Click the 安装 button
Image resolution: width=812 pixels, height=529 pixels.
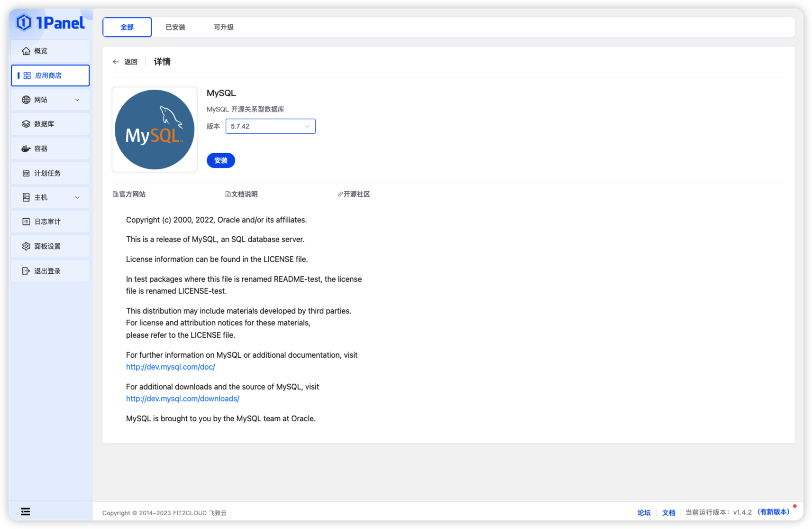221,160
